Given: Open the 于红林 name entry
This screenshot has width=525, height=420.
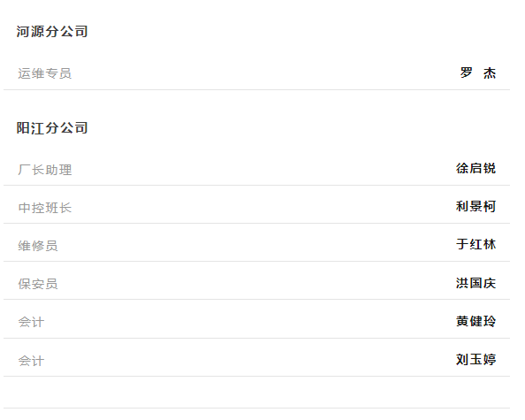Looking at the screenshot, I should tap(476, 244).
